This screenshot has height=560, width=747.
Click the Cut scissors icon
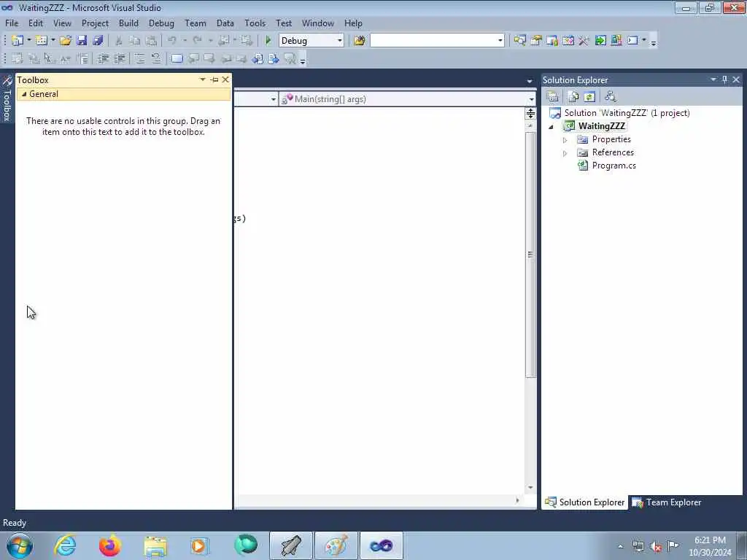click(x=119, y=41)
